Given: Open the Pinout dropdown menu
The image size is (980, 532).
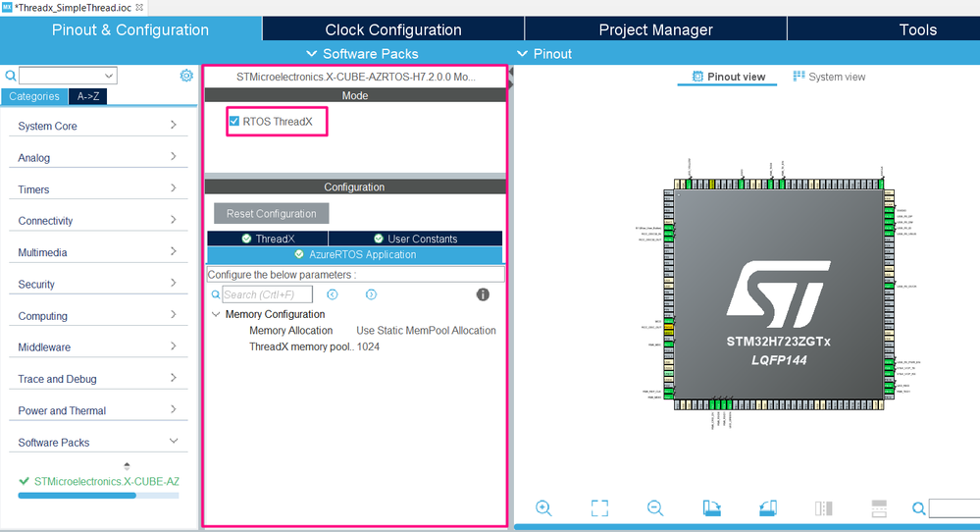Looking at the screenshot, I should tap(544, 54).
